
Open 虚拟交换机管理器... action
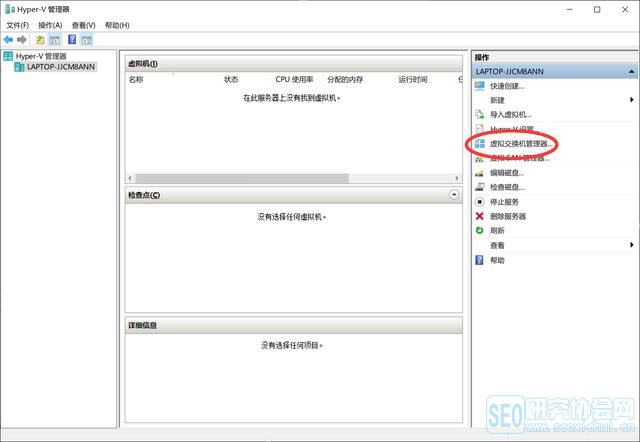(x=521, y=144)
